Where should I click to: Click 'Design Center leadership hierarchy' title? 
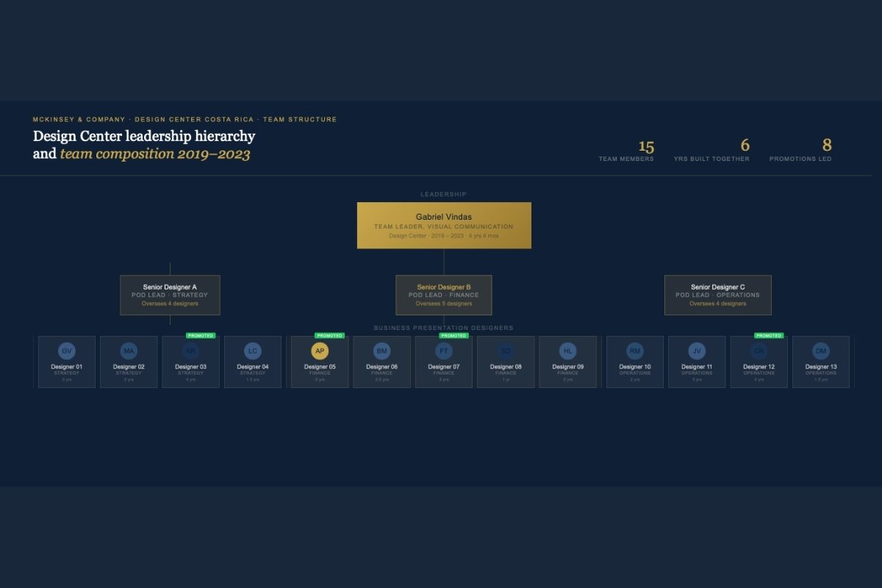(x=144, y=136)
